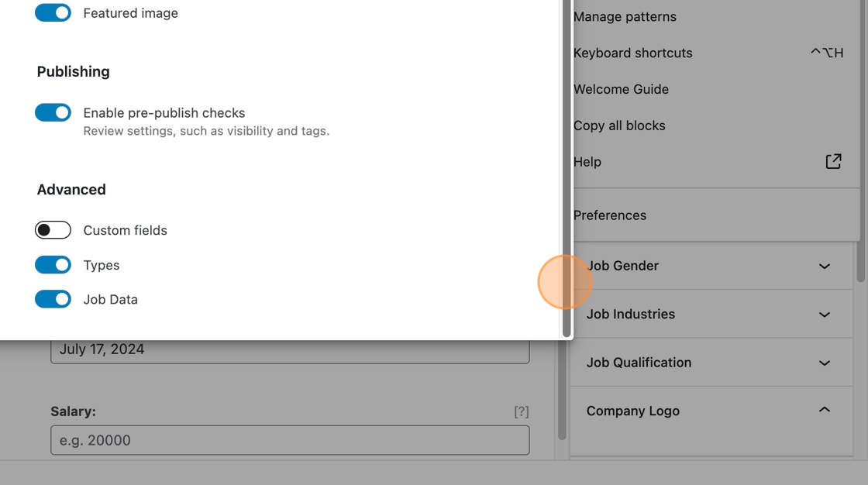The image size is (868, 485).
Task: Disable the pre-publish checks toggle
Action: [x=53, y=112]
